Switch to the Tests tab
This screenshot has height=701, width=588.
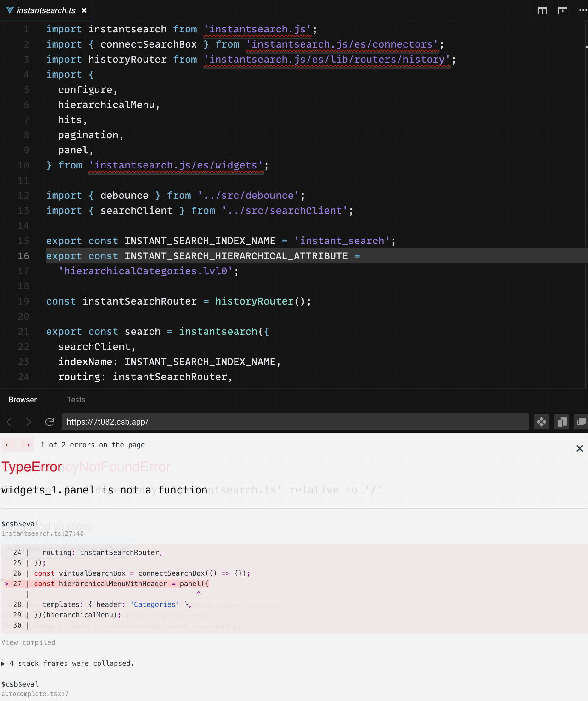(76, 400)
